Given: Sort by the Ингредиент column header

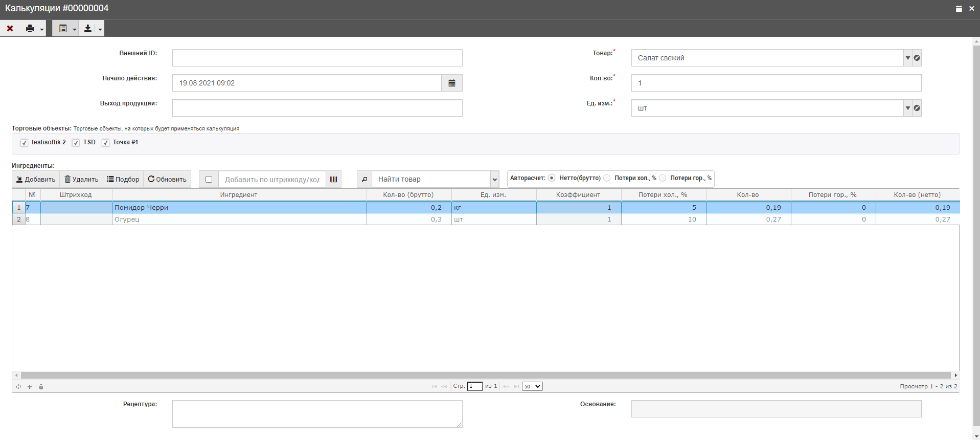Looking at the screenshot, I should coord(239,195).
